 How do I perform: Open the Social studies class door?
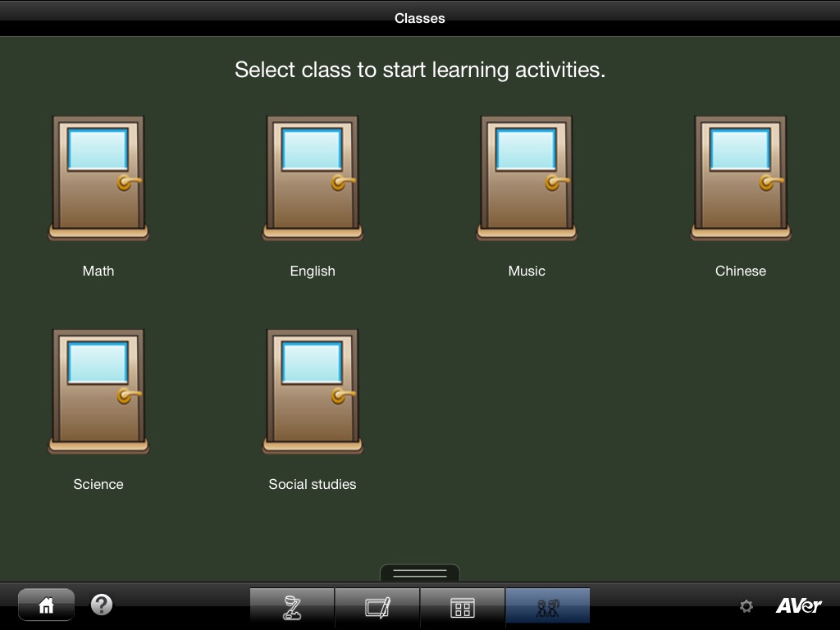point(313,391)
